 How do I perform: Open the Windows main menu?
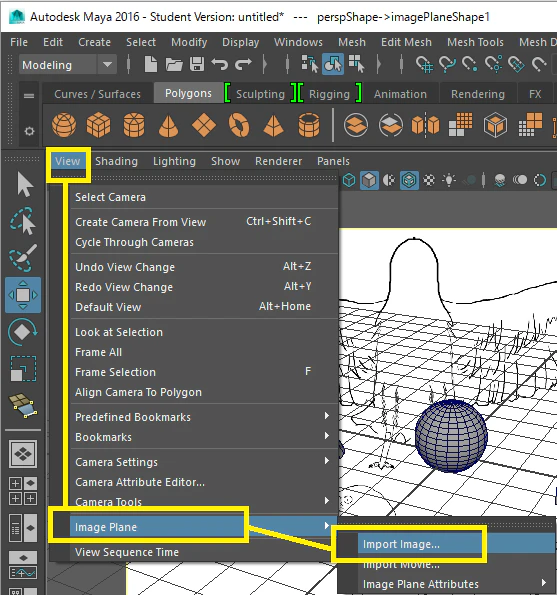click(x=298, y=42)
